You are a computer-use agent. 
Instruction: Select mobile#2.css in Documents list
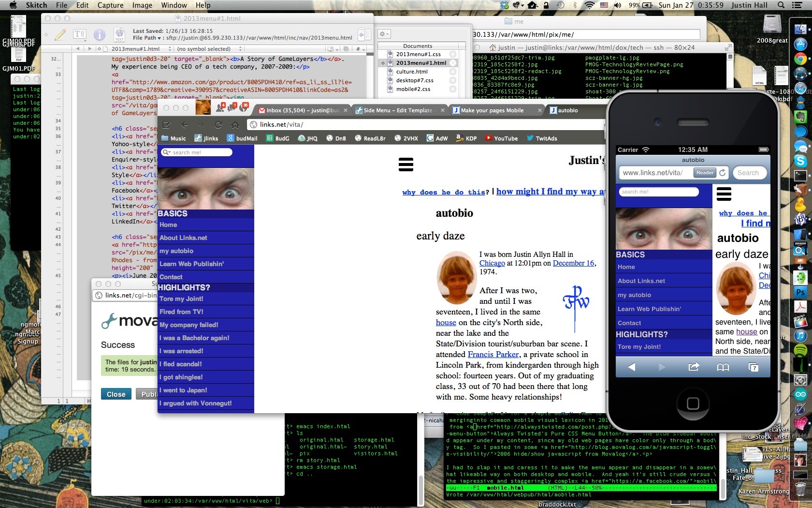tap(413, 89)
